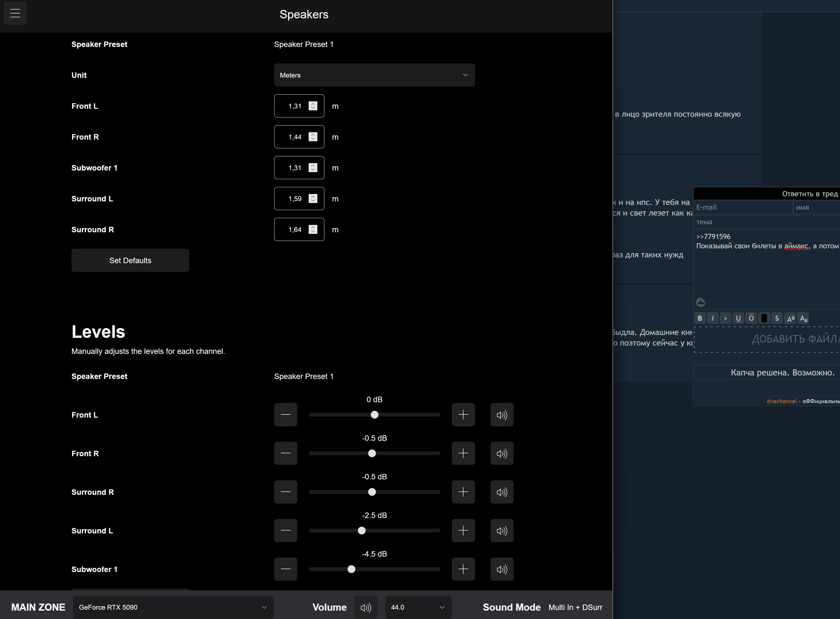Click the message text area with >>7791596
The image size is (840, 619).
[x=767, y=269]
